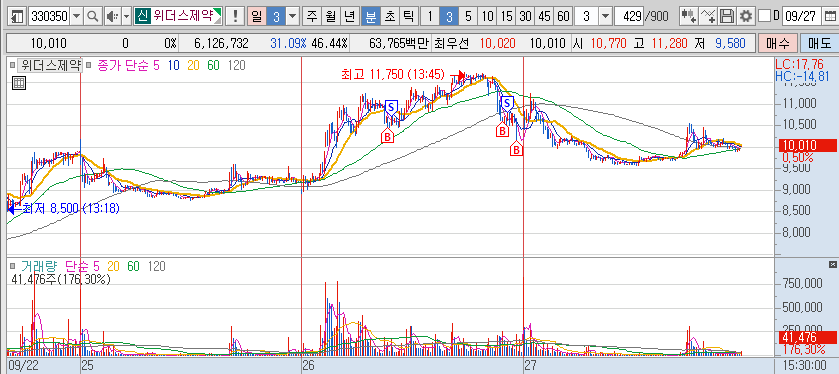Select the 주 weekly period toggle
The width and height of the screenshot is (839, 374).
pyautogui.click(x=311, y=17)
